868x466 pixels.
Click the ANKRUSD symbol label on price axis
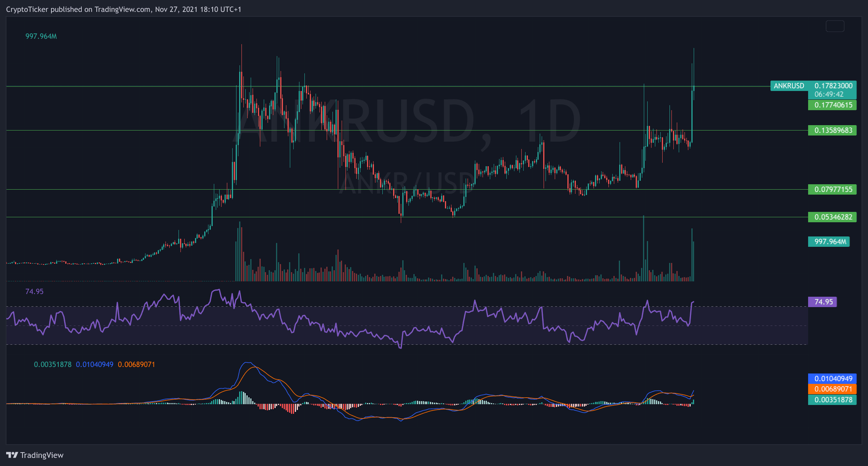[789, 86]
